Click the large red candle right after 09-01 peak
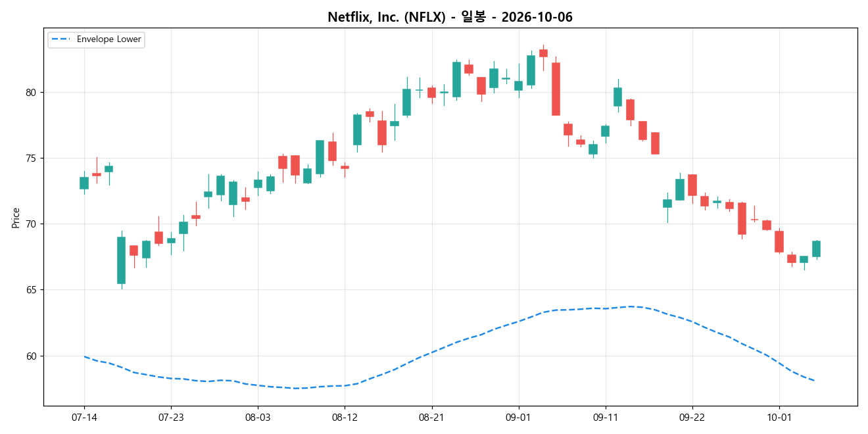The height and width of the screenshot is (434, 868). pos(556,89)
